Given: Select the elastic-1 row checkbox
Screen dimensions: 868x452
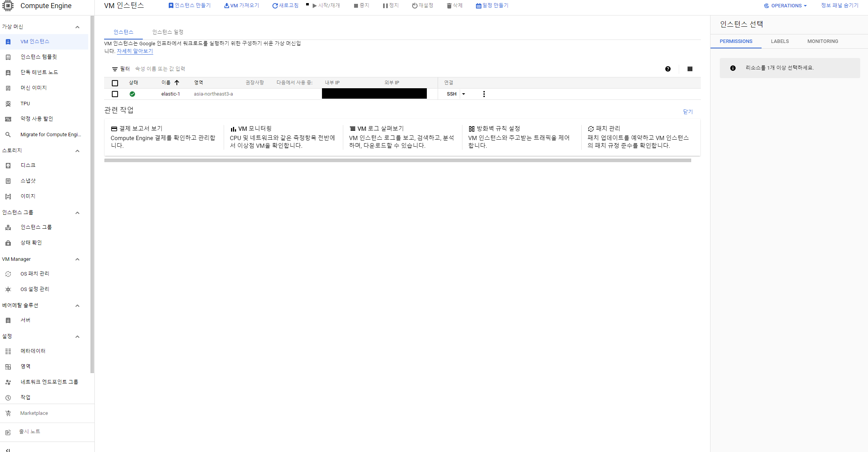Looking at the screenshot, I should [115, 94].
